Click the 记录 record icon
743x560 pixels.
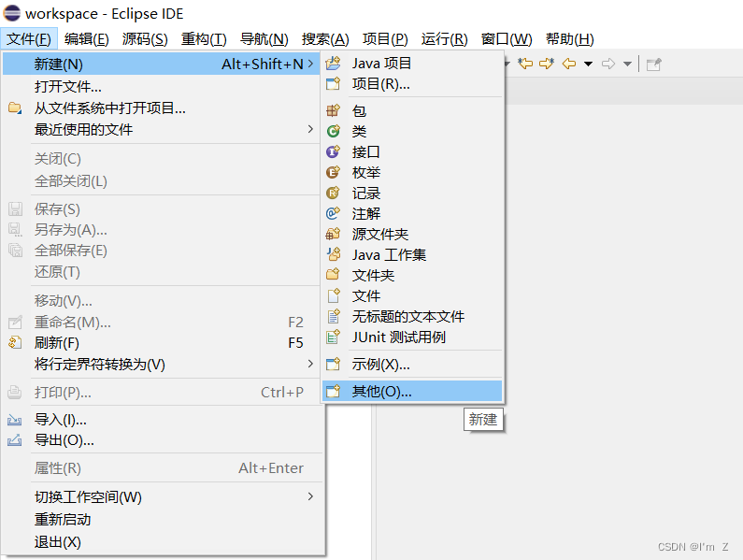333,193
